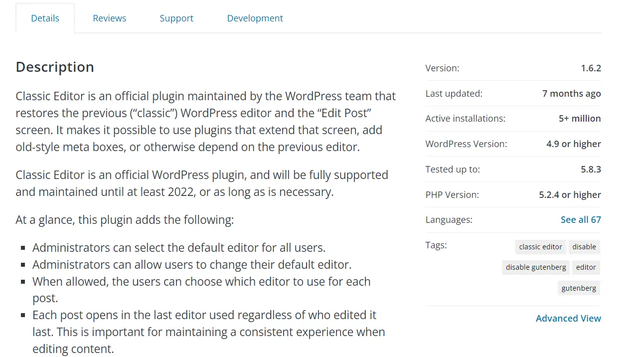Click the Description heading

(55, 67)
